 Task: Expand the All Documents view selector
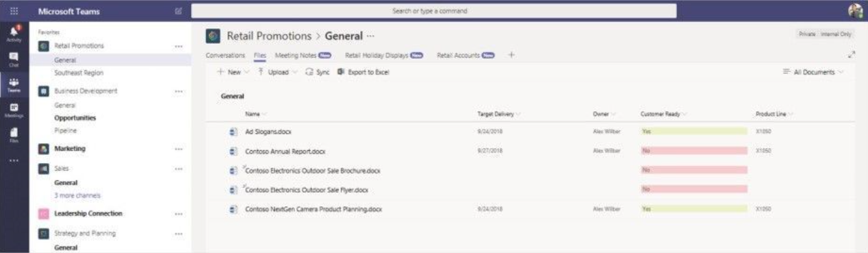pos(813,72)
